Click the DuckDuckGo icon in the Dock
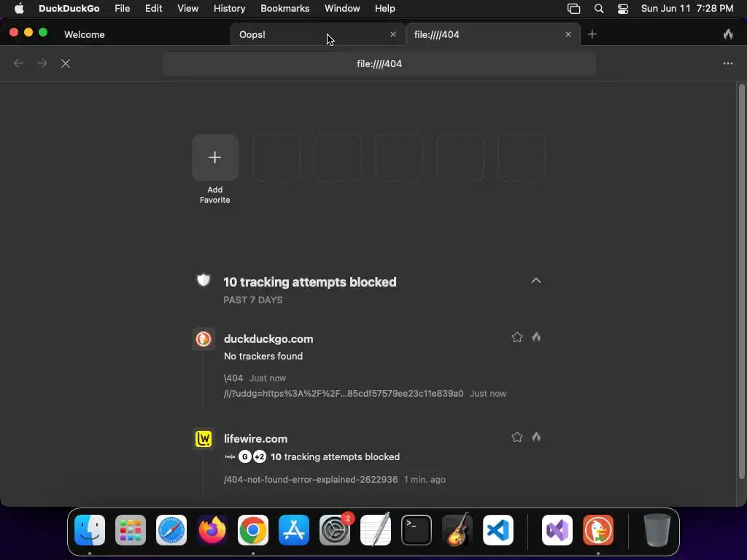 [x=598, y=530]
